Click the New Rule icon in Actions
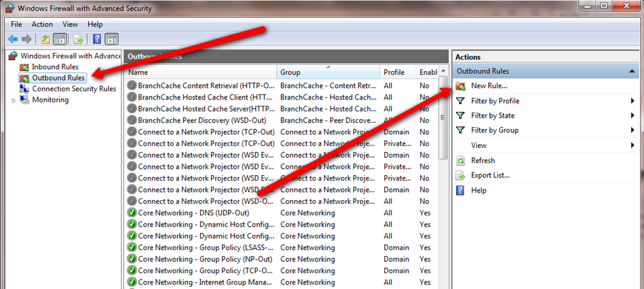The height and width of the screenshot is (289, 644). [x=460, y=86]
